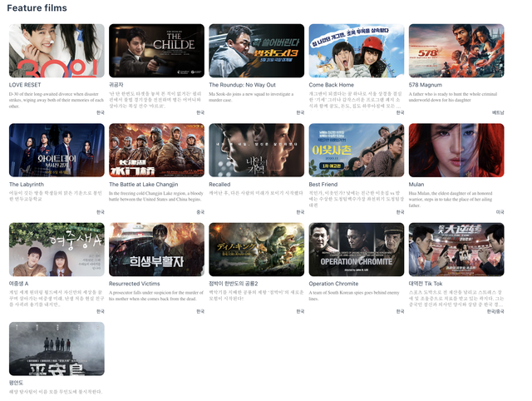The height and width of the screenshot is (401, 532).
Task: Click the Feature films heading
Action: tap(37, 7)
